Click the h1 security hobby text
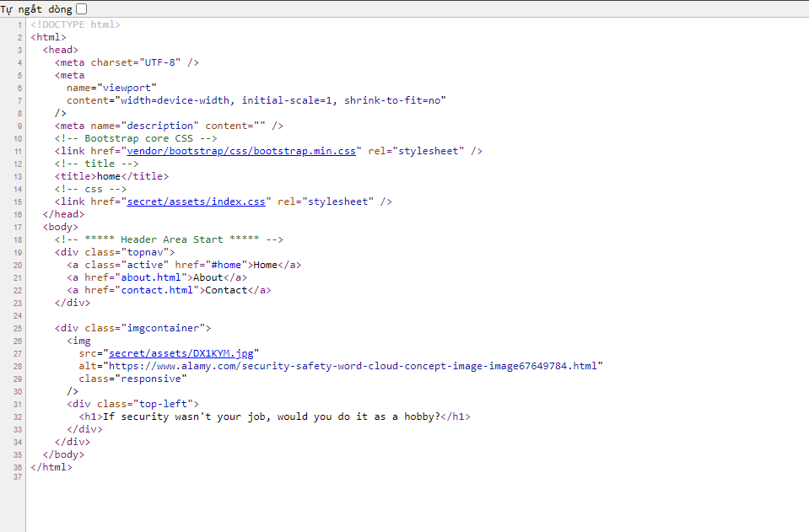The image size is (809, 532). click(272, 416)
